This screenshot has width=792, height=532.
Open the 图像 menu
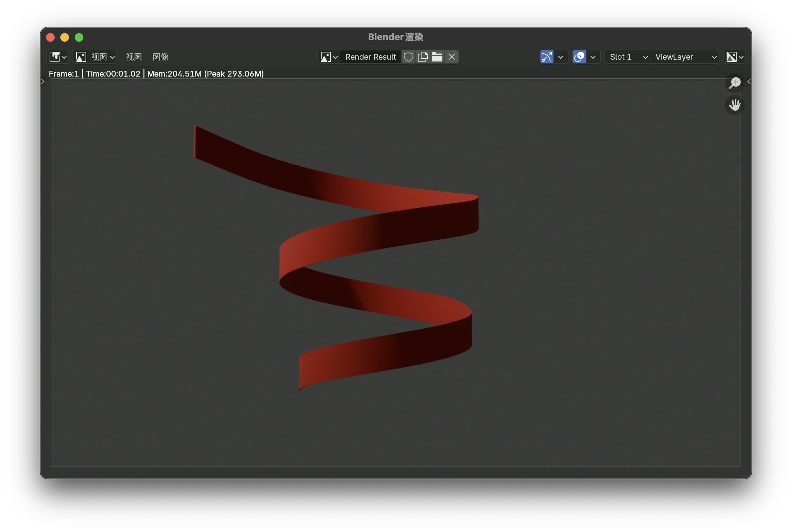160,57
